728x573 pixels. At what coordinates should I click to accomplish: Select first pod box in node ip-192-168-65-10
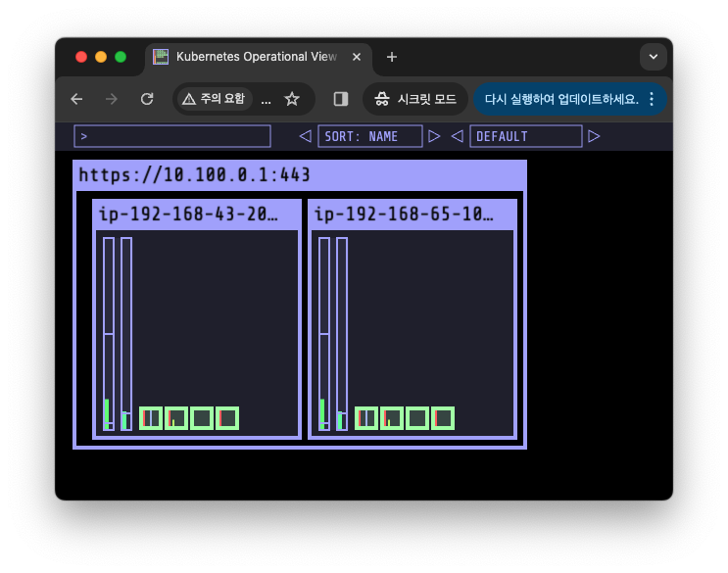tap(366, 418)
